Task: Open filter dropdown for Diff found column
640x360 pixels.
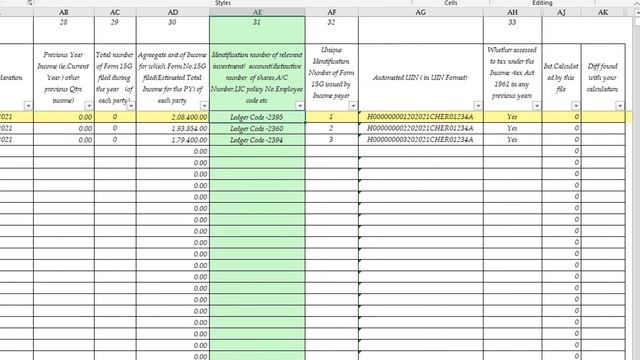Action: [x=620, y=106]
